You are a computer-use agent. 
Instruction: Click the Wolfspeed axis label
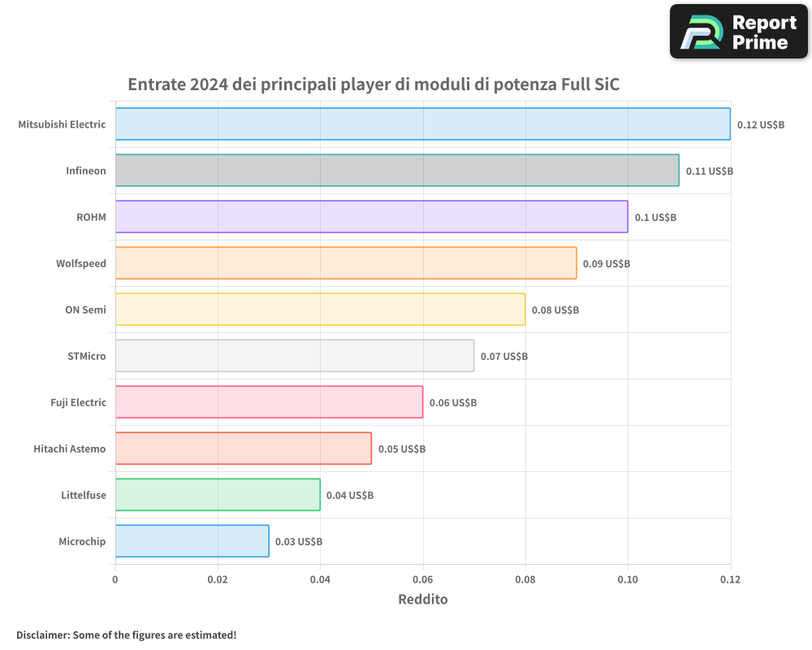(81, 264)
